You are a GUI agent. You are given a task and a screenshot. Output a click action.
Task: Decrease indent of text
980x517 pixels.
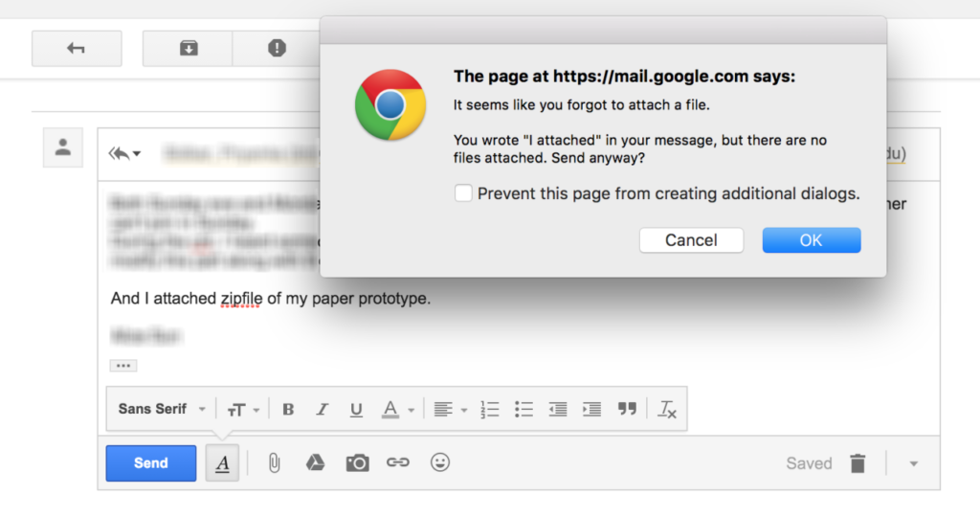coord(558,410)
